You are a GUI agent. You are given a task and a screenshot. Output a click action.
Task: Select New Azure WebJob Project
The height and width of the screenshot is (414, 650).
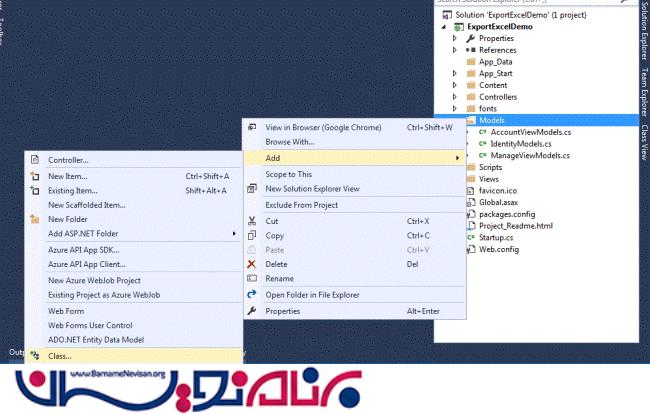(x=133, y=281)
